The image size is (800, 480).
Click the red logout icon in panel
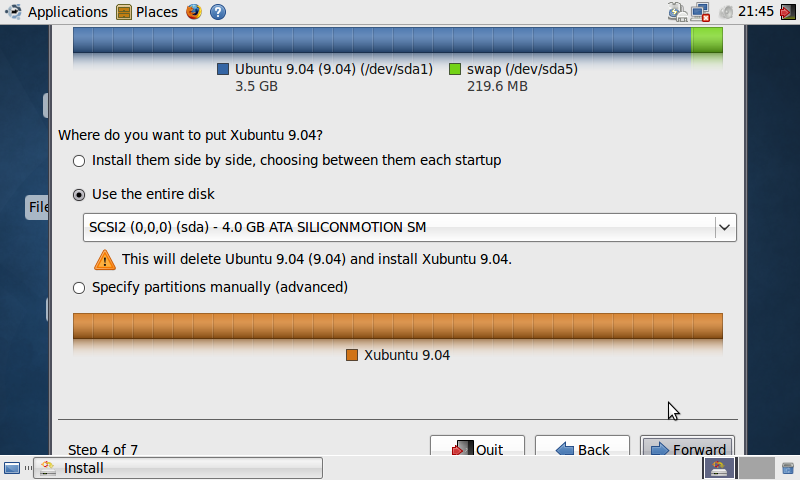[788, 12]
